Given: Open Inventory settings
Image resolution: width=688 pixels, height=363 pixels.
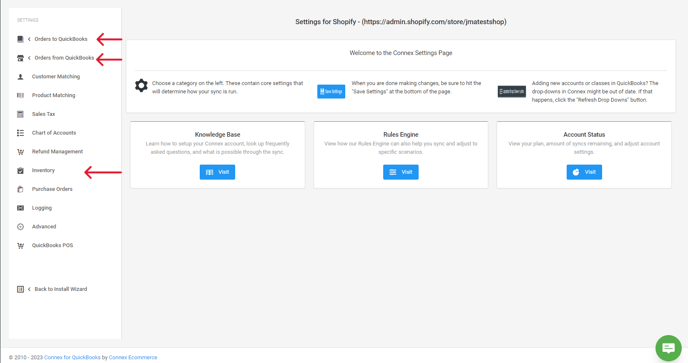Looking at the screenshot, I should click(43, 170).
